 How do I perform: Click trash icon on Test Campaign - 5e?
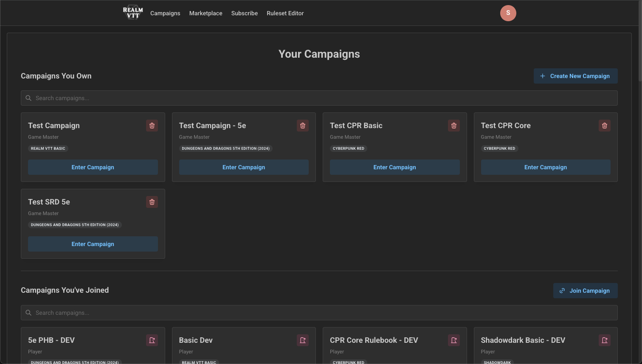[303, 126]
